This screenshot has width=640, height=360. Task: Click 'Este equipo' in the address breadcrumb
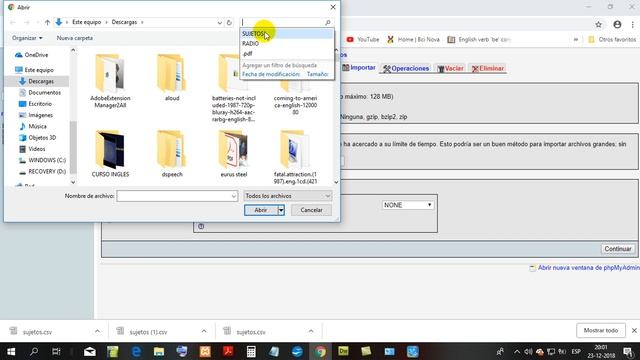coord(87,22)
